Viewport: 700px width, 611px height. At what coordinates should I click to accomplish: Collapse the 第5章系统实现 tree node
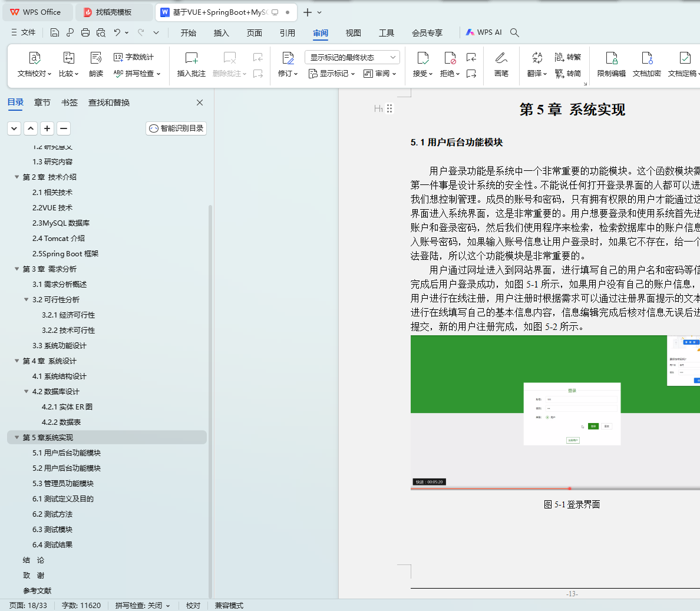[16, 437]
